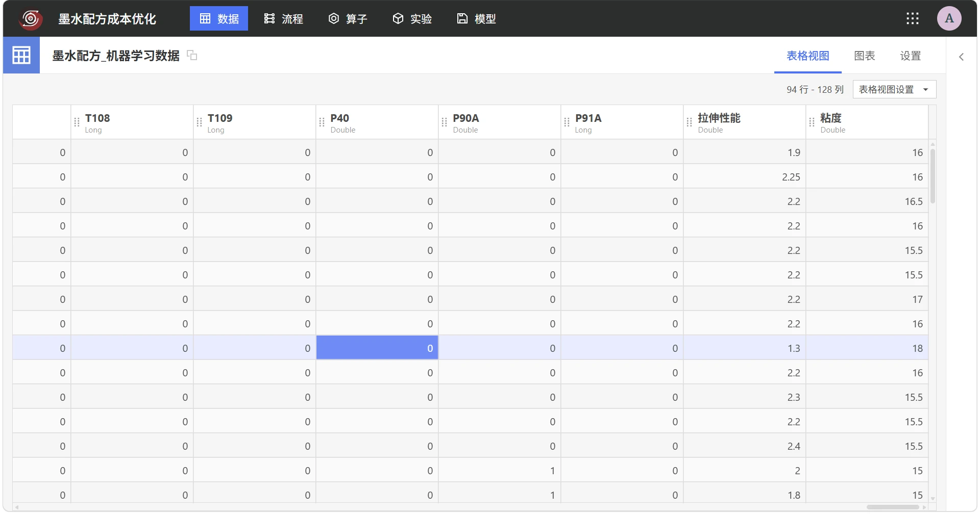The height and width of the screenshot is (514, 980).
Task: Click the 粘度 value 17
Action: 867,299
